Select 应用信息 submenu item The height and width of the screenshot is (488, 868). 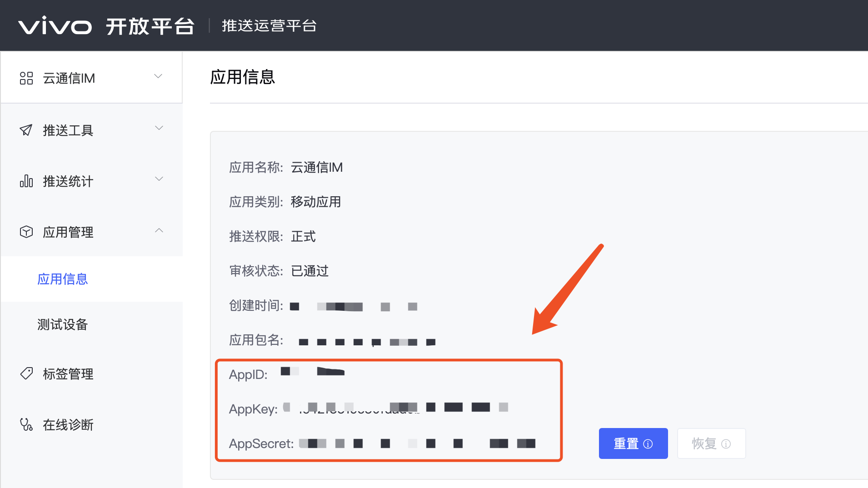[63, 279]
